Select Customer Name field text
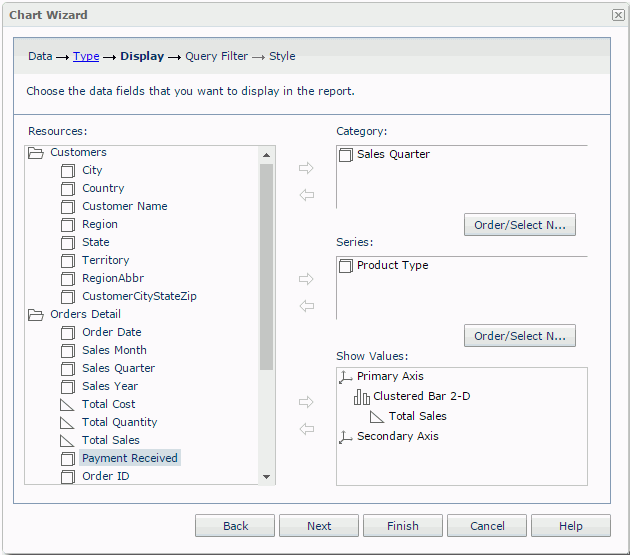Viewport: 630px width, 555px height. click(x=125, y=206)
